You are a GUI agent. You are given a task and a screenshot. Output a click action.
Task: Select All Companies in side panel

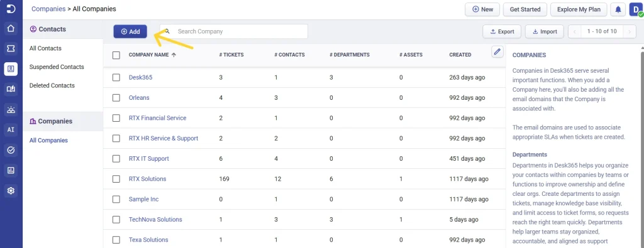tap(48, 140)
